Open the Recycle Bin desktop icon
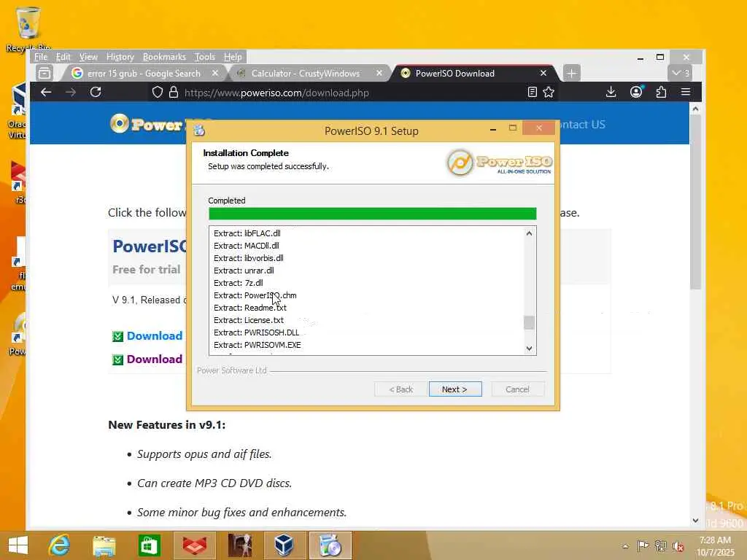747x560 pixels. [28, 28]
